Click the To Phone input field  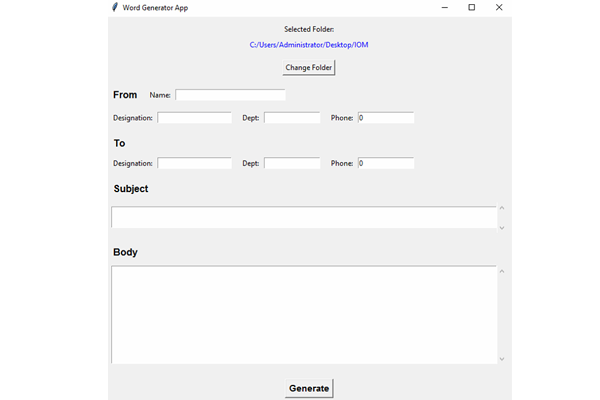[386, 163]
